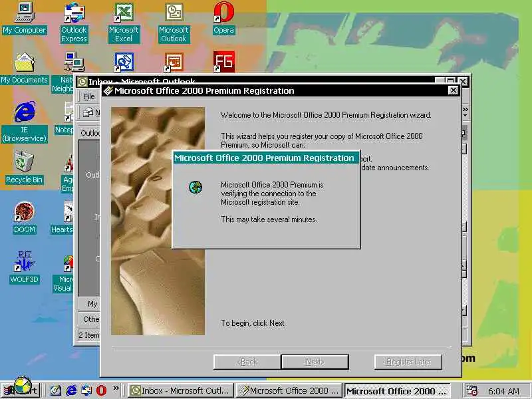Switch to the Inbox - Microsoft Outlook taskbar button
The image size is (532, 399).
pos(181,390)
